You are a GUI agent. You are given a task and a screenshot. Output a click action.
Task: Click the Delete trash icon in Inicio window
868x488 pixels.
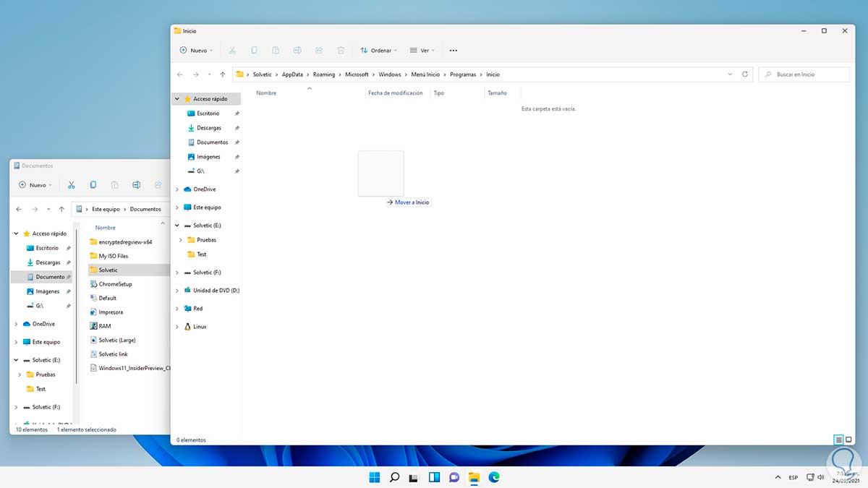(341, 51)
